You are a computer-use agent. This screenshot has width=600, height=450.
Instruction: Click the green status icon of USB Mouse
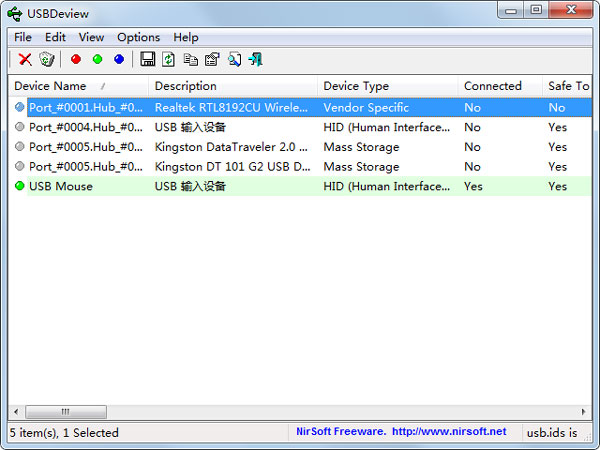coord(20,186)
